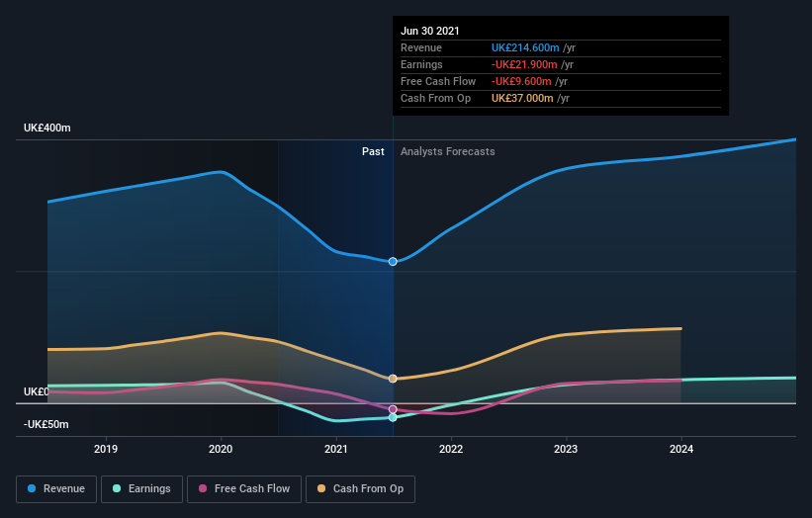Toggle the Earnings legend button
Viewport: 812px width, 518px height.
[x=141, y=489]
